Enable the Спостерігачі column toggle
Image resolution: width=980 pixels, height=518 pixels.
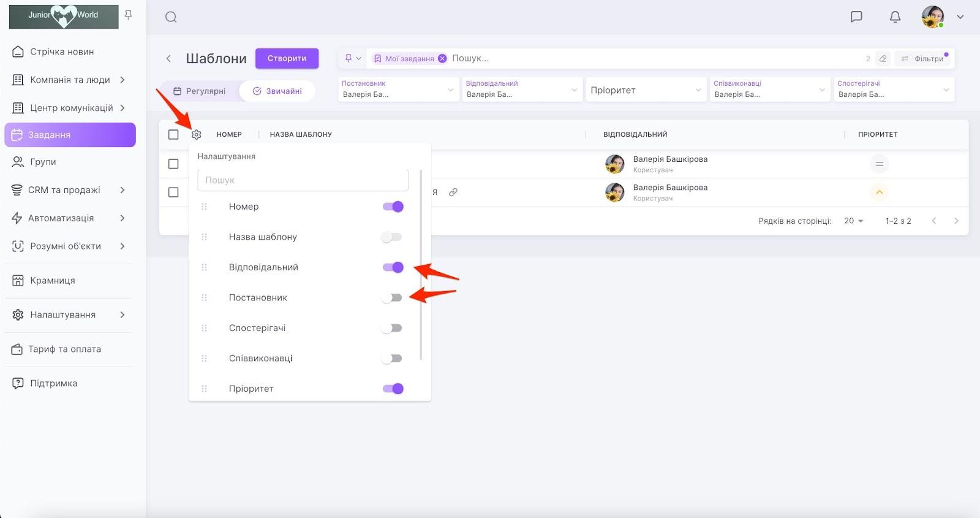391,328
